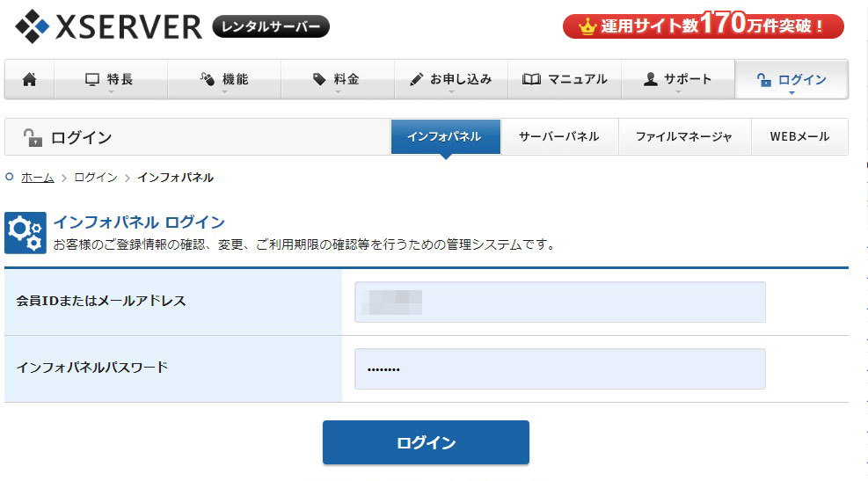The width and height of the screenshot is (868, 481).
Task: Click the price tag icon beside 料金
Action: click(x=319, y=79)
